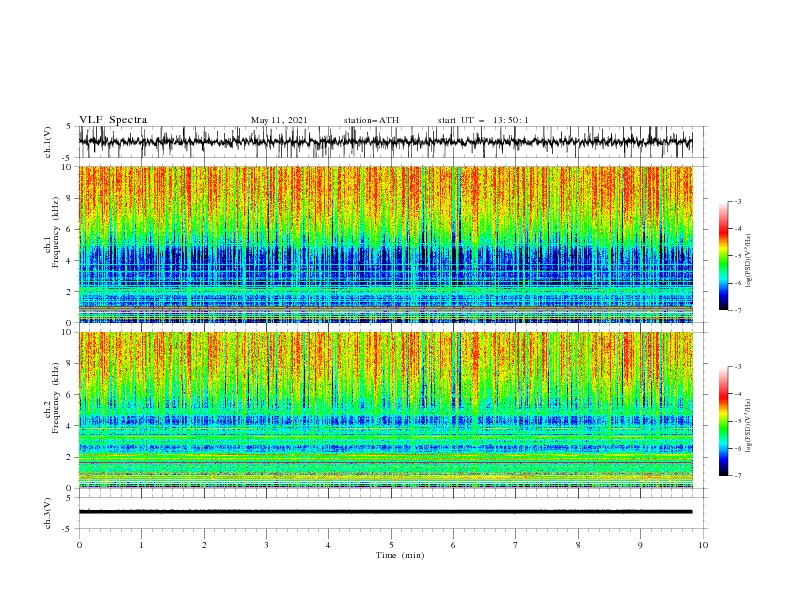This screenshot has width=792, height=612.
Task: Click time axis tick label "9"
Action: 640,545
